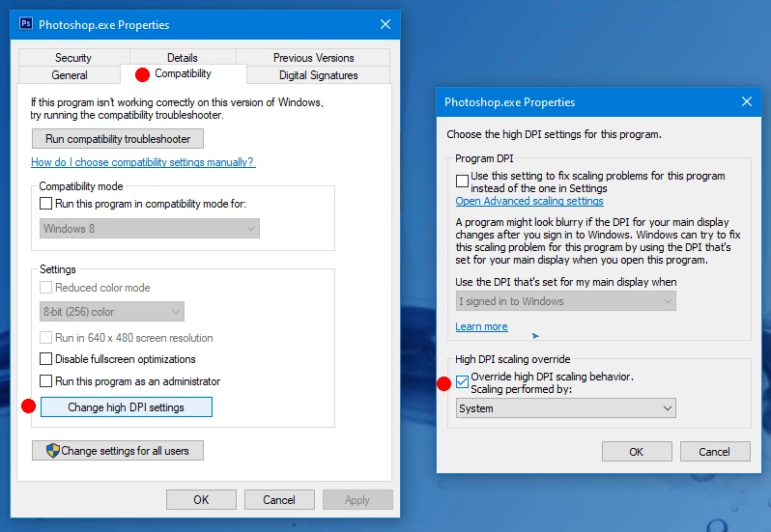Click Cancel in the Compatibility window

279,499
